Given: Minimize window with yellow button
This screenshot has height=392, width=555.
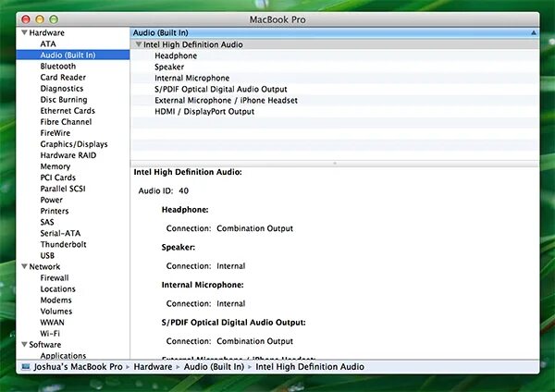Looking at the screenshot, I should pos(40,19).
